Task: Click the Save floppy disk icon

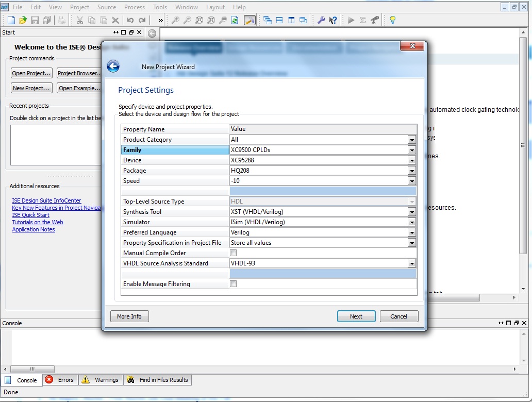Action: (35, 20)
